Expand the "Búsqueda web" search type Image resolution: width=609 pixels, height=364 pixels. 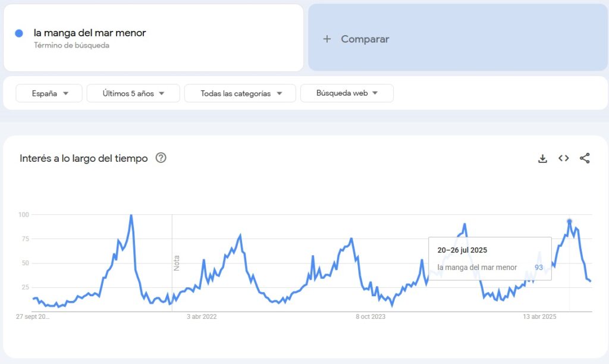click(x=347, y=93)
